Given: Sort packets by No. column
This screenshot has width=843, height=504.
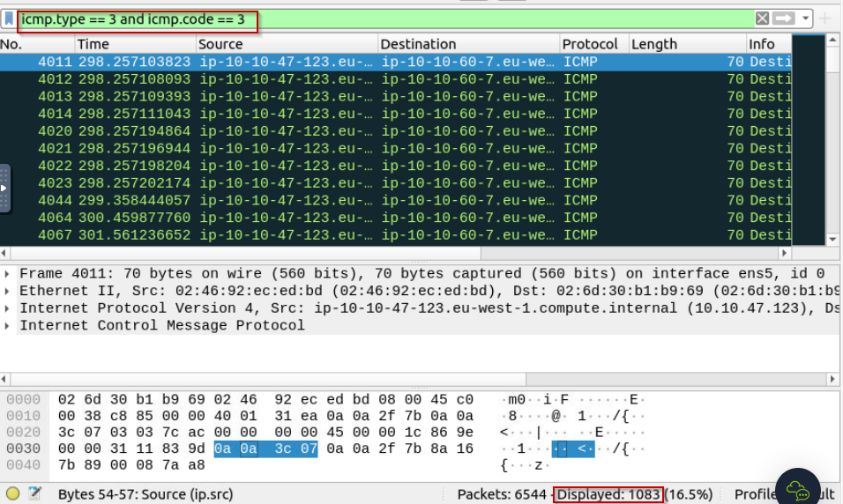Looking at the screenshot, I should pos(36,44).
